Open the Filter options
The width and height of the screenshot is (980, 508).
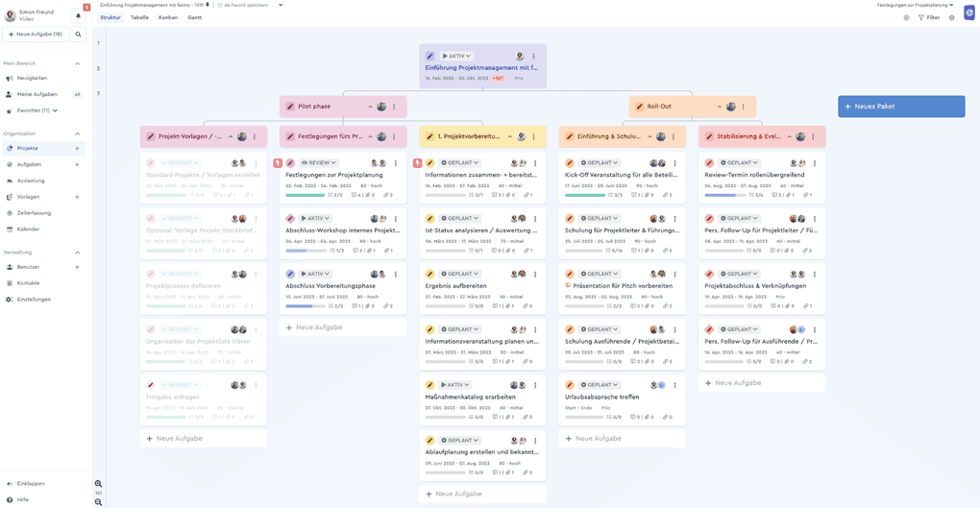click(x=929, y=17)
